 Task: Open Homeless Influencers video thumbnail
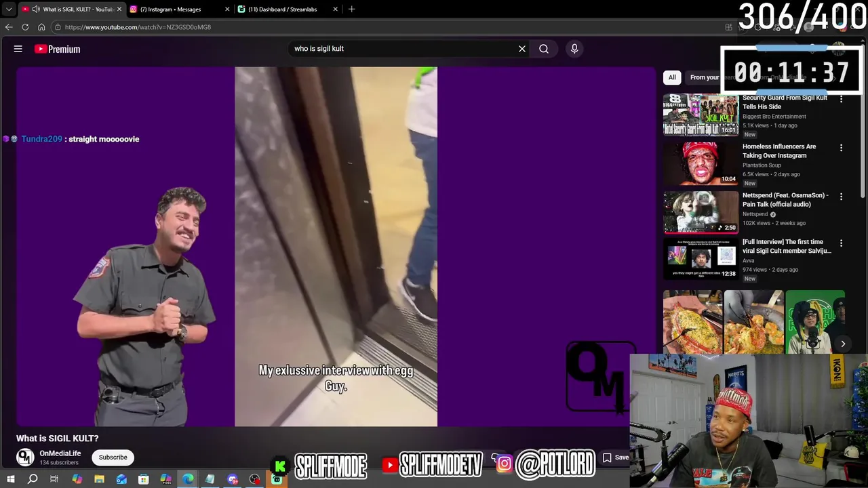tap(701, 163)
